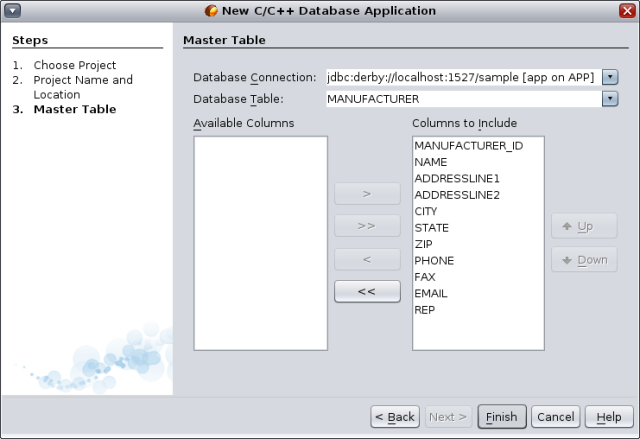Viewport: 640px width, 439px height.
Task: Move column Down button
Action: [584, 259]
